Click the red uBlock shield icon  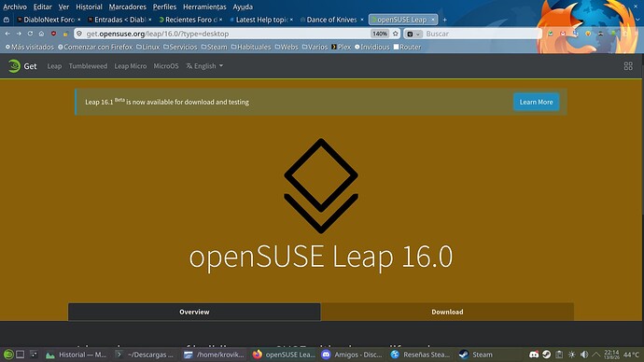click(x=53, y=34)
